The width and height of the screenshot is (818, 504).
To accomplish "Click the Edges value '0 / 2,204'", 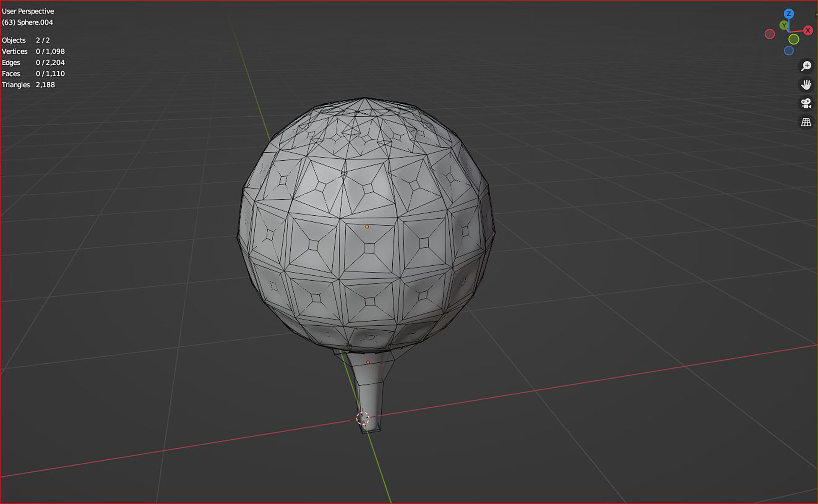I will coord(50,63).
